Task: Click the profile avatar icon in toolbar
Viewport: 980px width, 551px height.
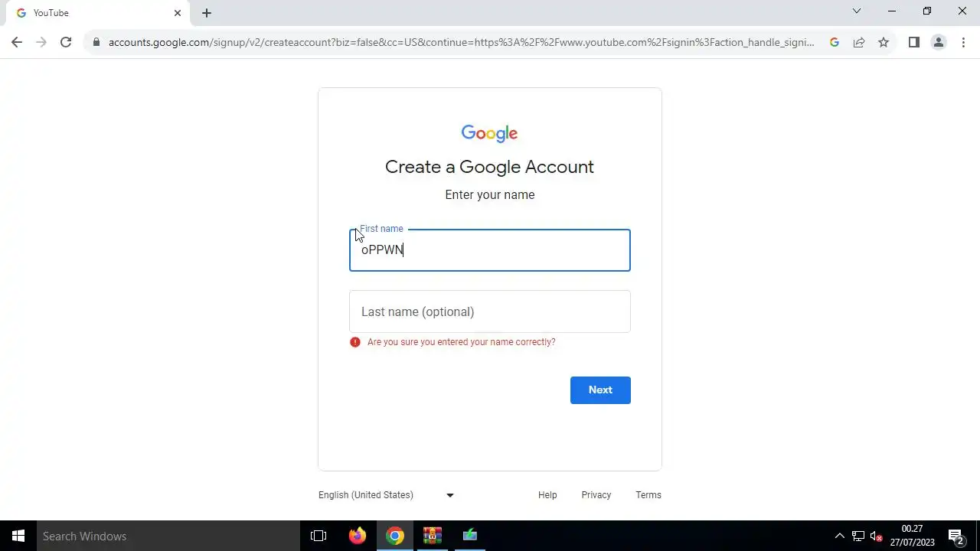Action: point(939,43)
